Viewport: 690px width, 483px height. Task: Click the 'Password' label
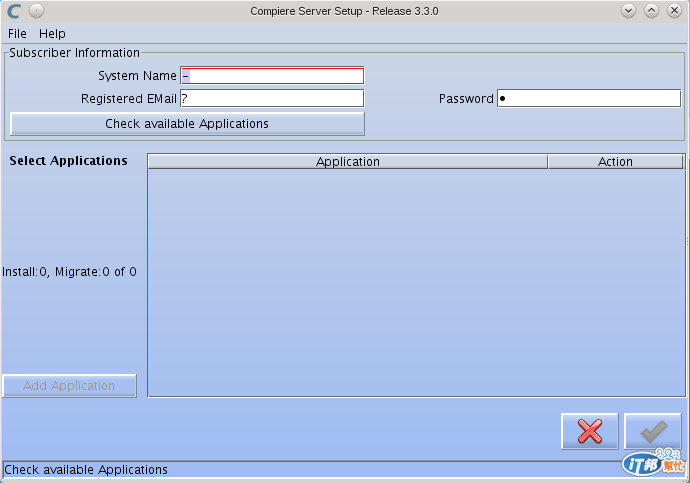(466, 99)
